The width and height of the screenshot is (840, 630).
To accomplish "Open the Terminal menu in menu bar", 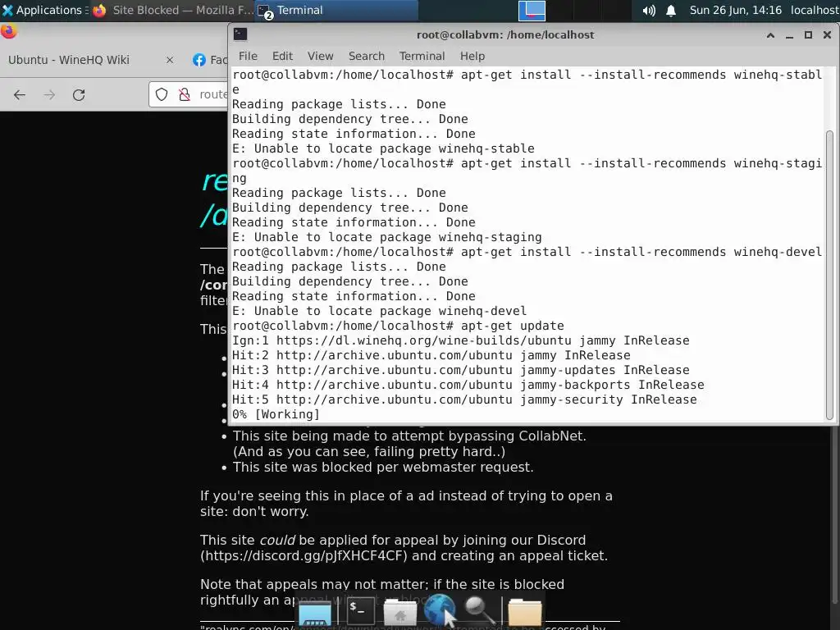I will pos(422,57).
